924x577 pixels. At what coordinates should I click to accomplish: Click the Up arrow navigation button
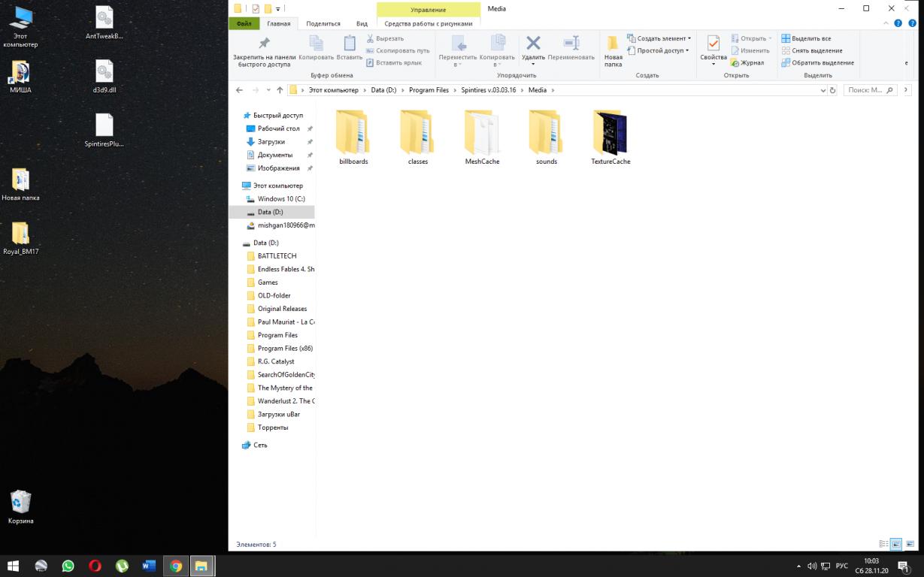280,90
